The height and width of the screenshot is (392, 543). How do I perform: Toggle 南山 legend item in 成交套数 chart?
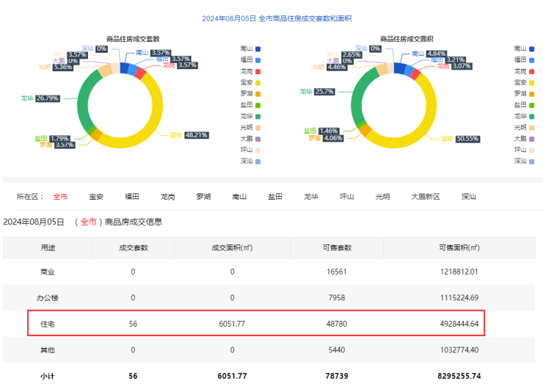coord(250,48)
